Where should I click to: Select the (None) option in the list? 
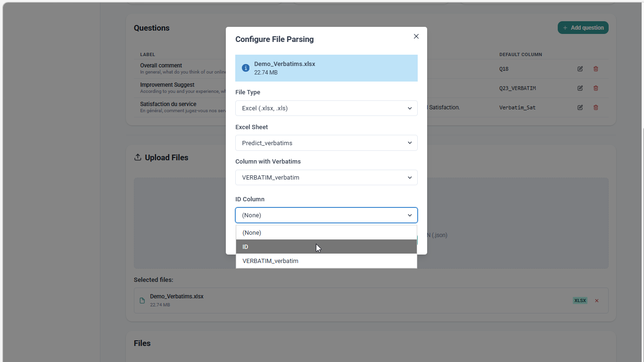(x=326, y=232)
